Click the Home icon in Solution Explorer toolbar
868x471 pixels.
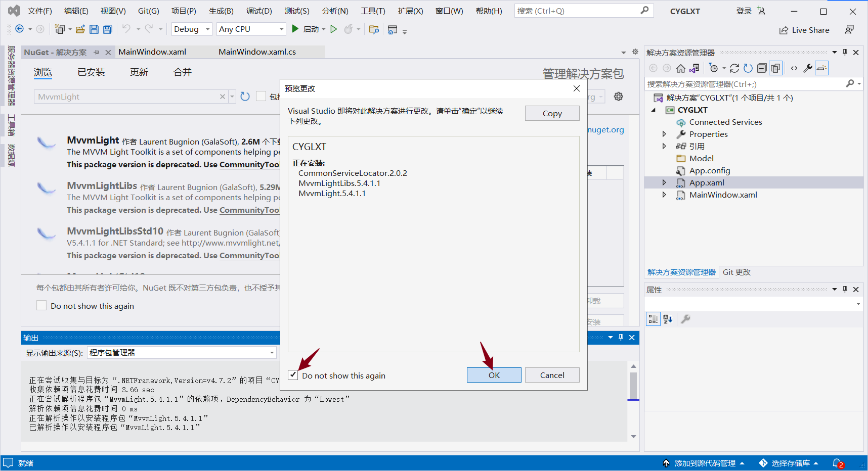(681, 68)
